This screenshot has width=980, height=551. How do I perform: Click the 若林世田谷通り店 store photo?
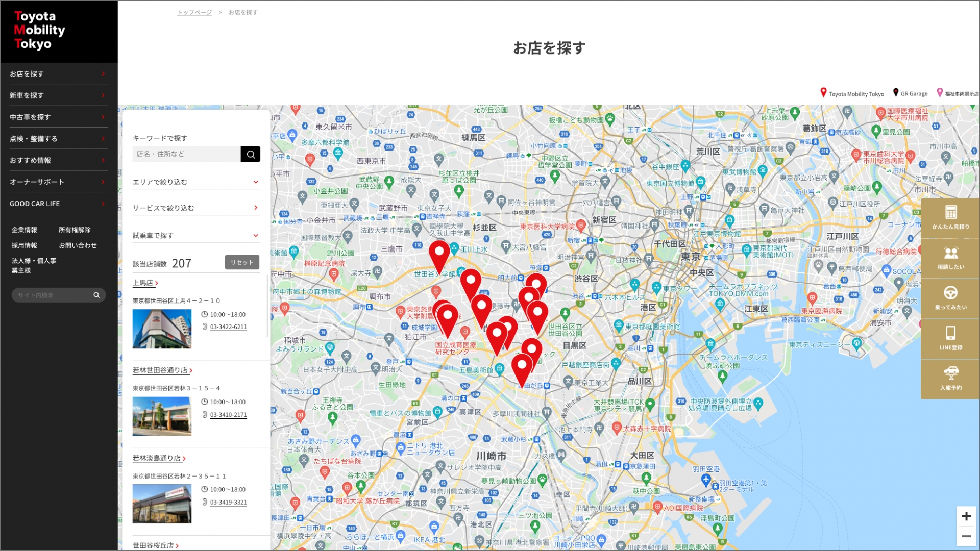pyautogui.click(x=162, y=417)
